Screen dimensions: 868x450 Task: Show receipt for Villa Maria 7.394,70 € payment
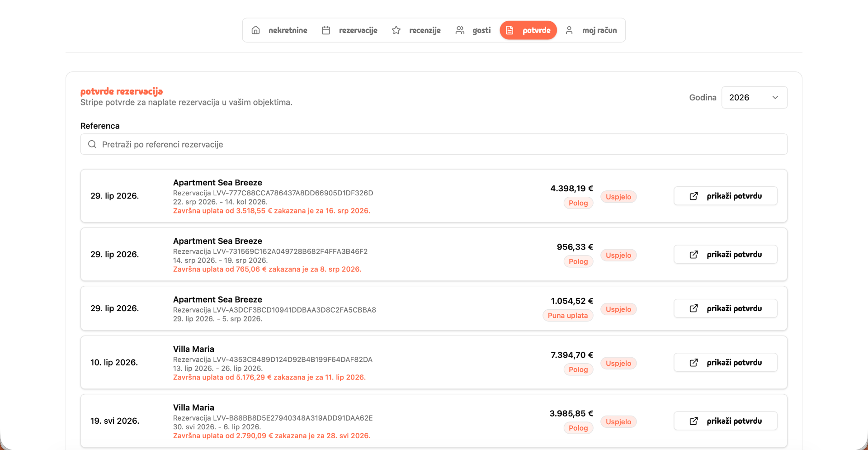(726, 362)
